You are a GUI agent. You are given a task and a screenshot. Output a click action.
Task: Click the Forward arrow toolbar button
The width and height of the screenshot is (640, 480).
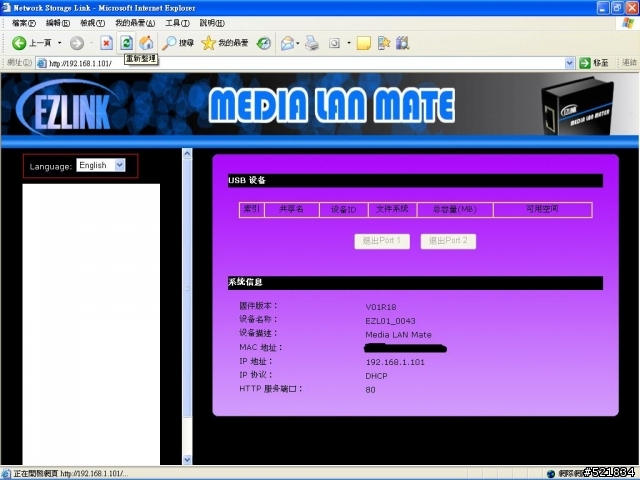pos(77,43)
